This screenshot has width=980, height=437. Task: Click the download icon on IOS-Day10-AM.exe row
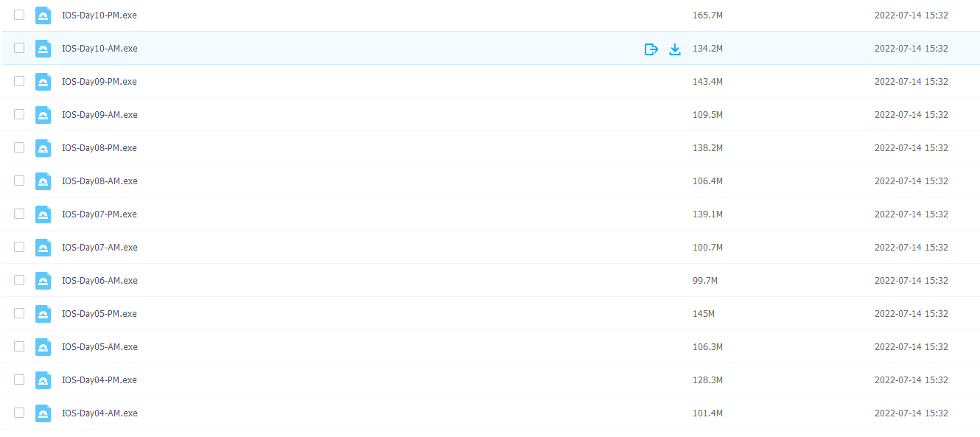[674, 49]
